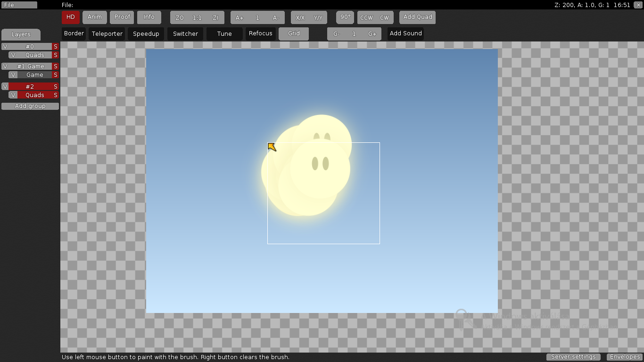
Task: Increase grid size with G+
Action: pos(372,34)
